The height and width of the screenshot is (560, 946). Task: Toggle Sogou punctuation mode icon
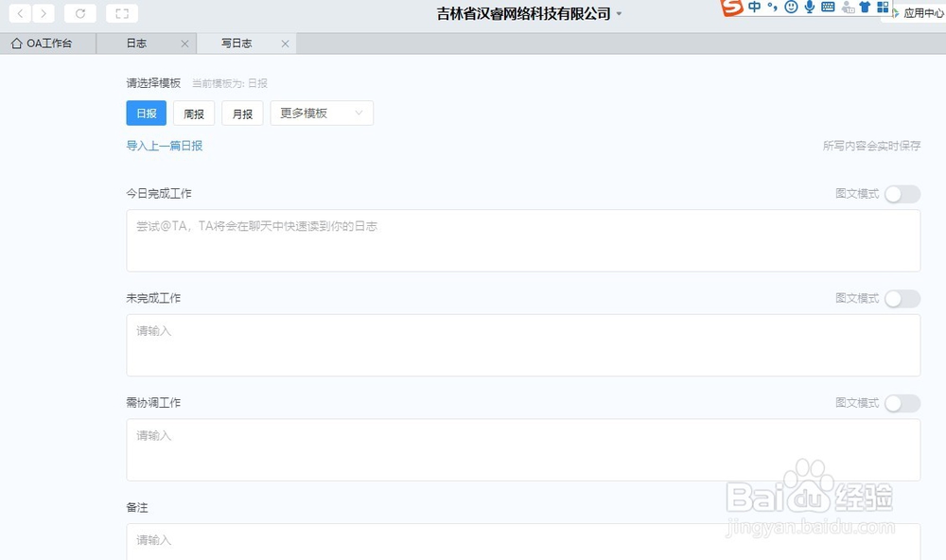pyautogui.click(x=772, y=7)
